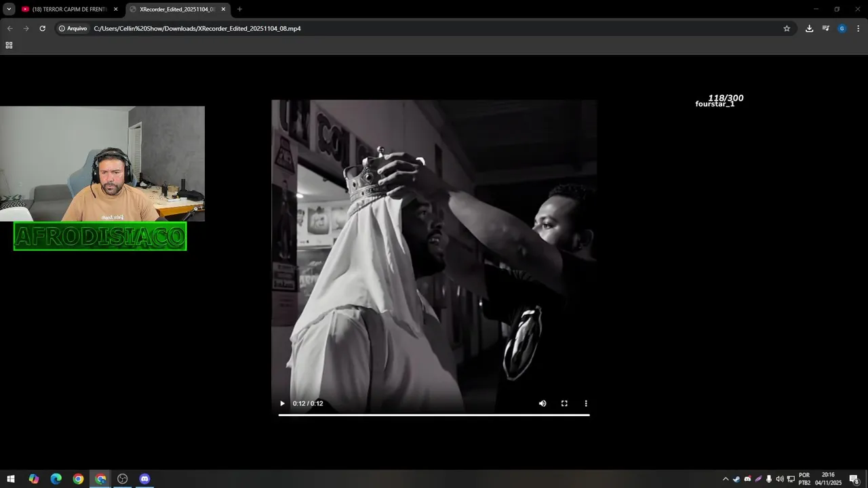Click the video progress bar

[x=434, y=415]
